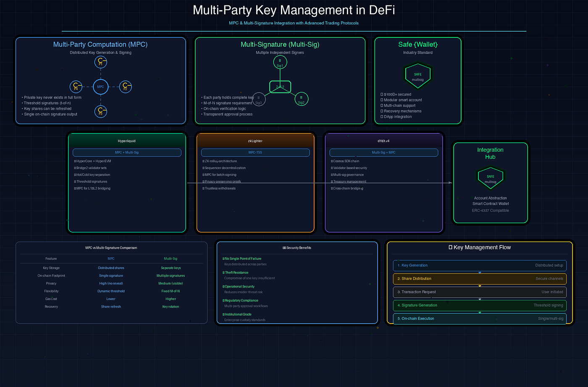Image resolution: width=588 pixels, height=387 pixels.
Task: Click the 2-of-3 threshold node icon
Action: coord(280,87)
